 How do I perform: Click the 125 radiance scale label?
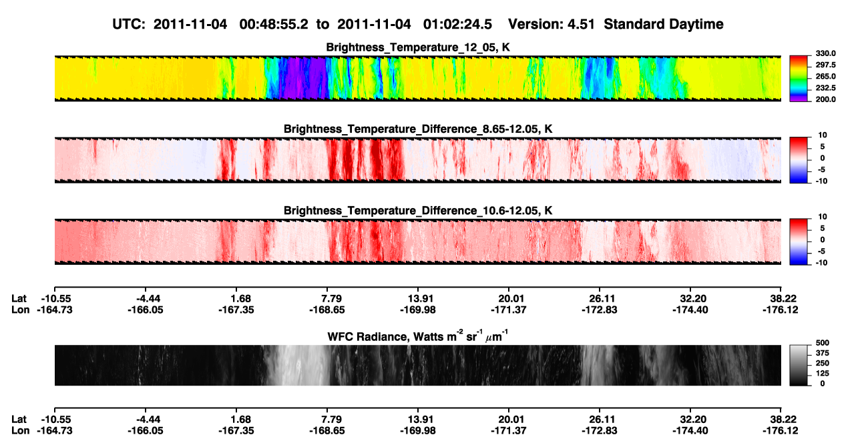[822, 374]
